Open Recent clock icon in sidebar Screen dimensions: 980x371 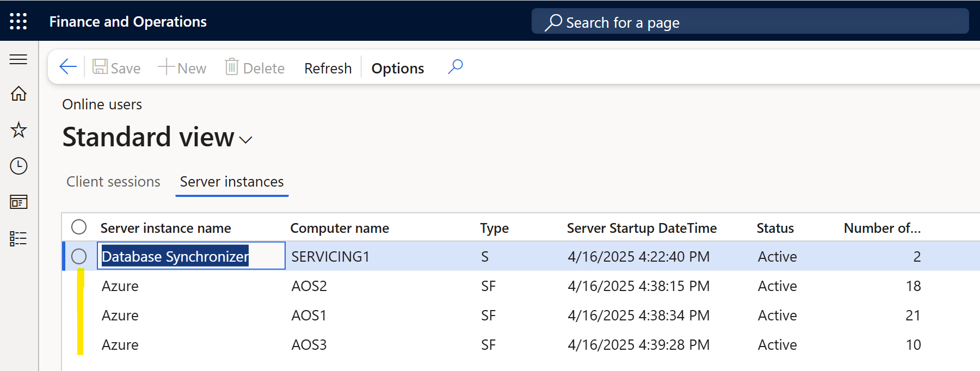tap(19, 166)
